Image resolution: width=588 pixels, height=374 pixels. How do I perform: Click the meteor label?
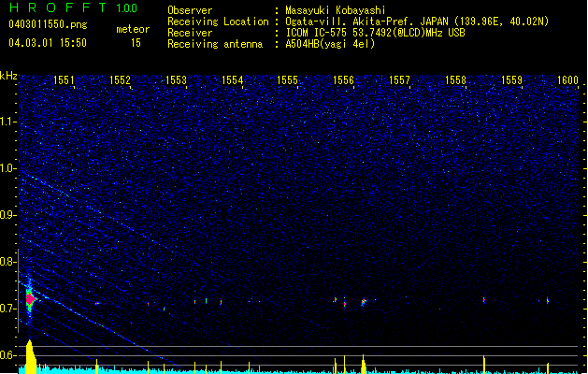tap(133, 29)
